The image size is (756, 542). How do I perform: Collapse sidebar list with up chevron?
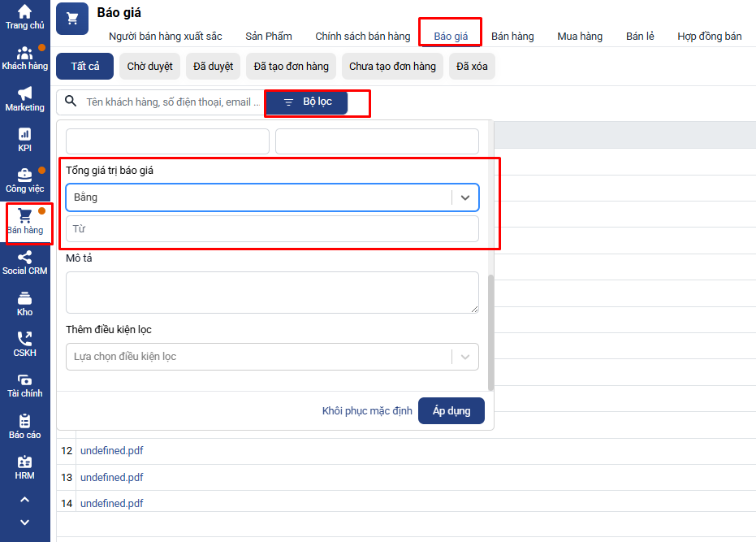point(24,500)
